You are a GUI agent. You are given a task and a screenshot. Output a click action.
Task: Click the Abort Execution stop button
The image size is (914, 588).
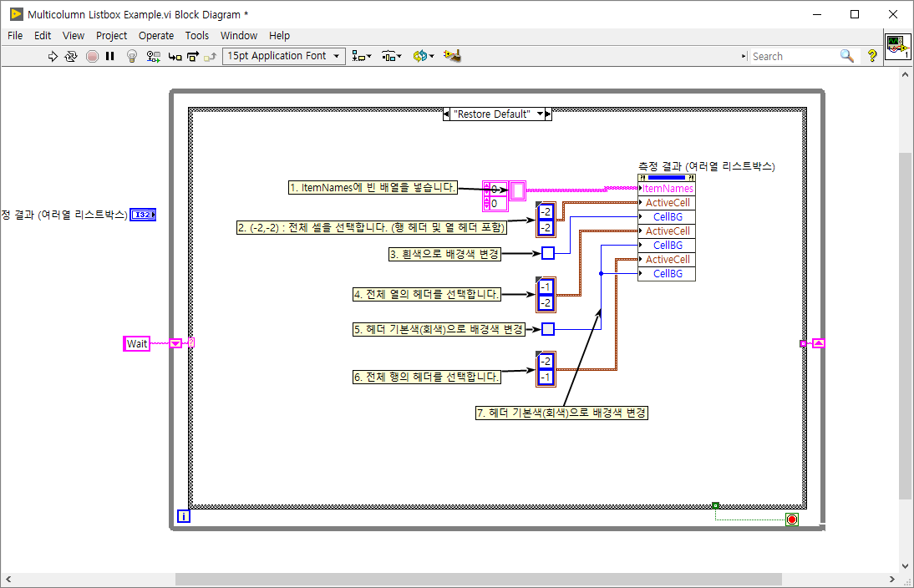tap(92, 56)
